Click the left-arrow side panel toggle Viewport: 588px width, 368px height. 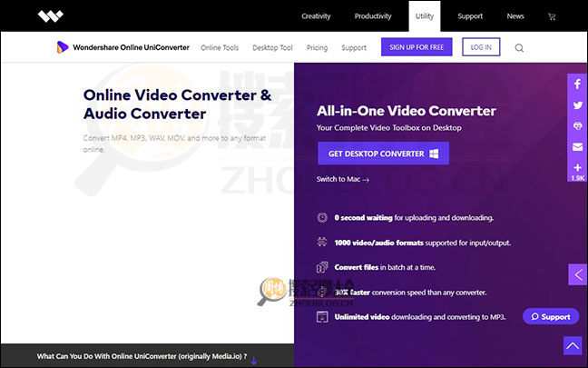pyautogui.click(x=577, y=274)
